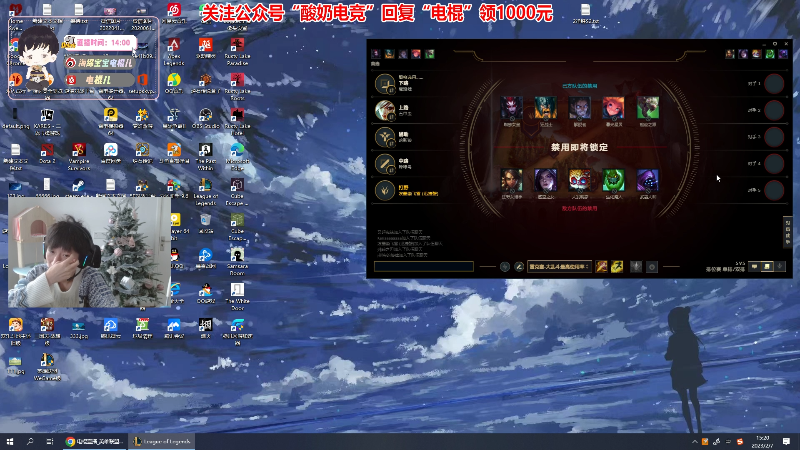Open the Apex Legends desktop shortcut
800x450 pixels.
(174, 52)
